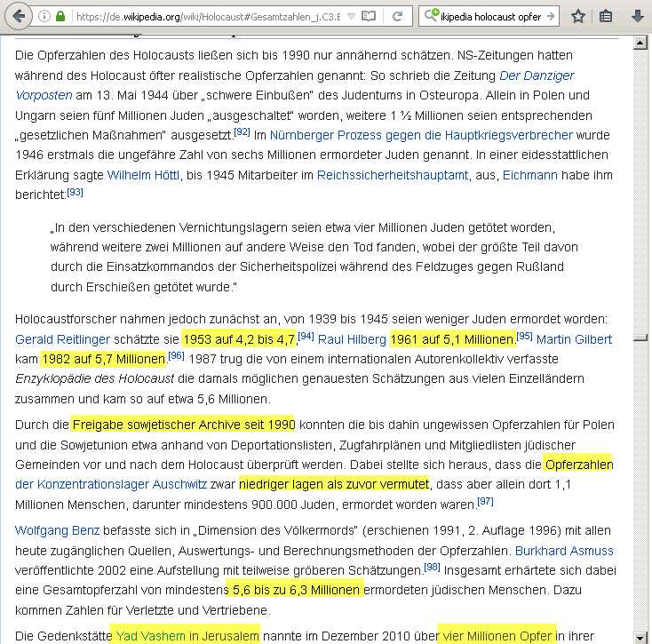Open footnote reference [97]

point(485,501)
